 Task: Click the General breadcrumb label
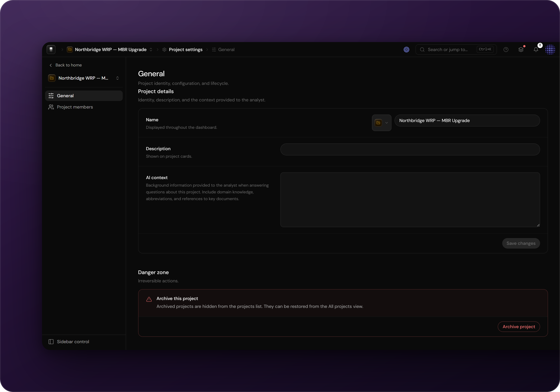pyautogui.click(x=226, y=50)
